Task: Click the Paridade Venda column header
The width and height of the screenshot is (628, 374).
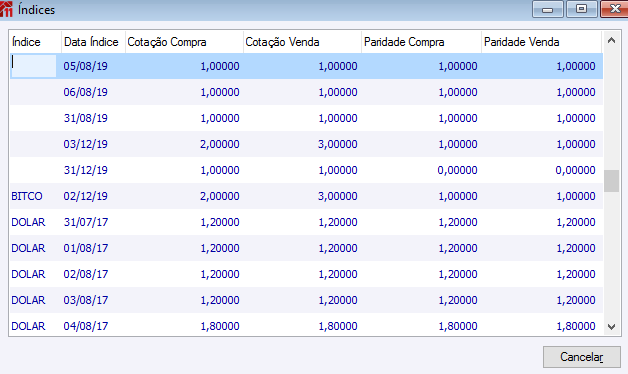Action: tap(541, 42)
